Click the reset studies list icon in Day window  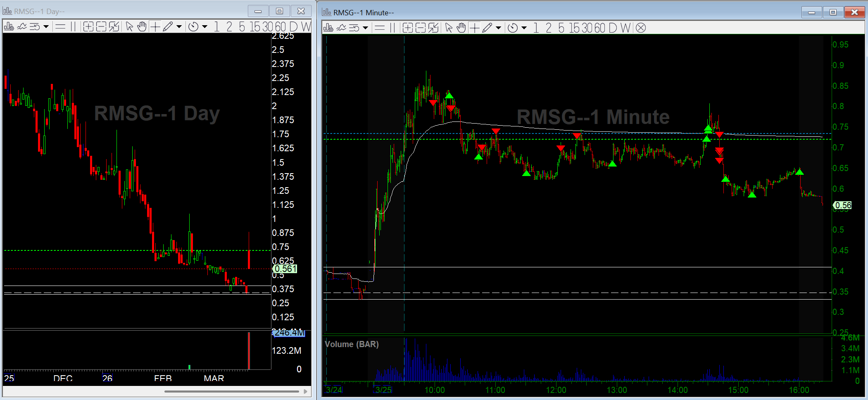click(x=35, y=27)
